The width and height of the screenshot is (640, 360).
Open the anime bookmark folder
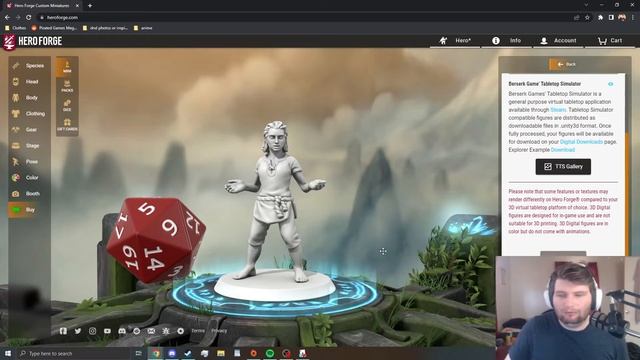coord(143,28)
